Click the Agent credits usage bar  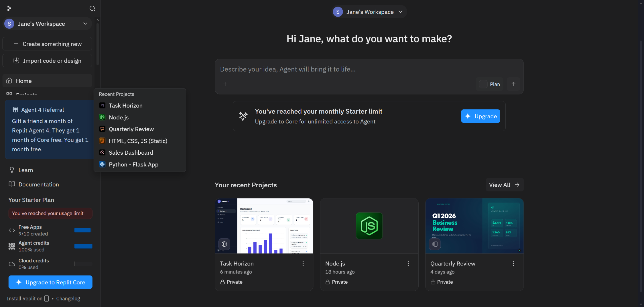(83, 246)
